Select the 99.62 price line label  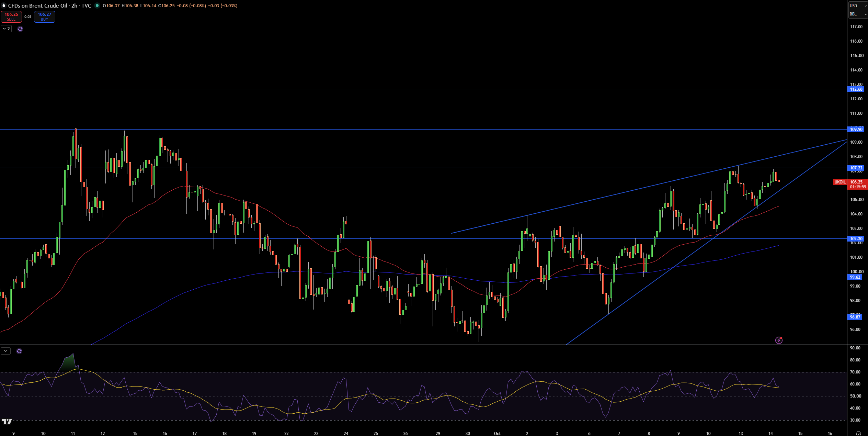point(855,277)
